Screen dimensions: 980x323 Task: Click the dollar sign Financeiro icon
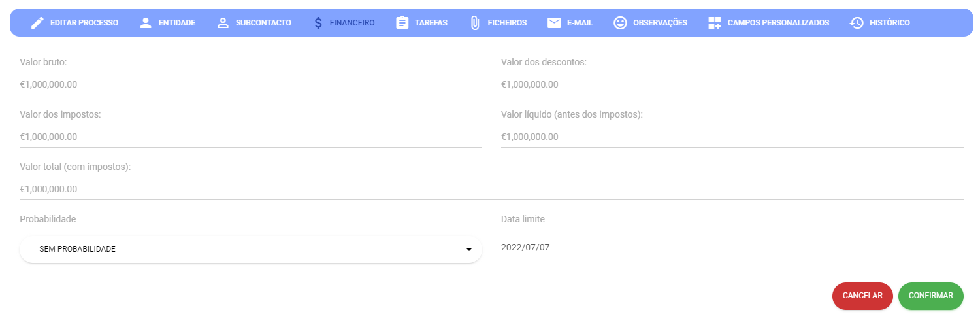coord(318,23)
